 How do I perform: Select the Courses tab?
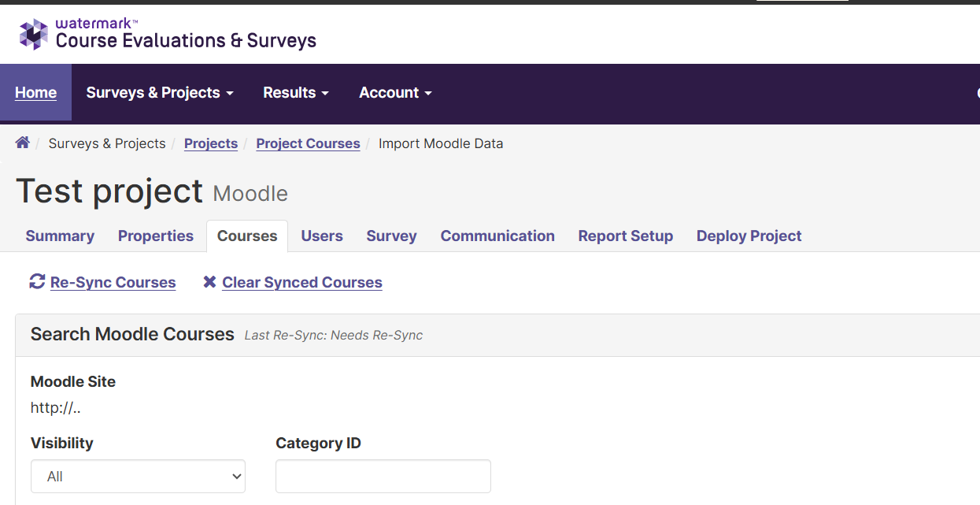[247, 236]
